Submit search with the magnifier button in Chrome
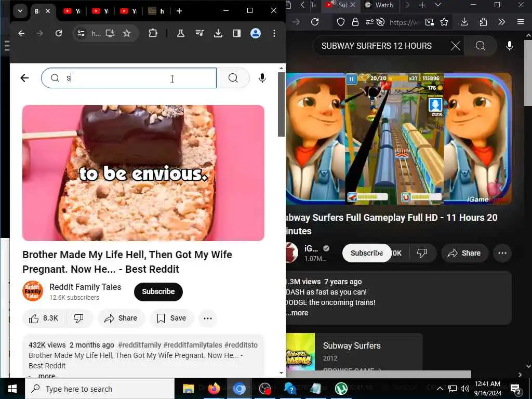Viewport: 532px width, 399px height. pyautogui.click(x=233, y=78)
